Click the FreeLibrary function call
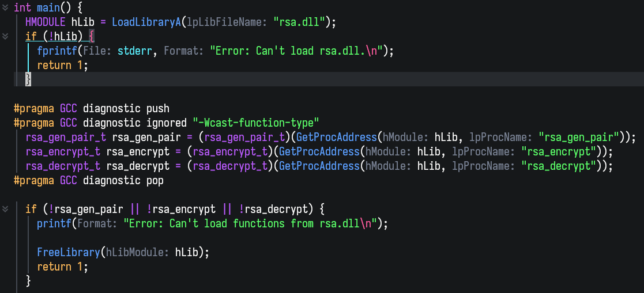 pyautogui.click(x=69, y=252)
